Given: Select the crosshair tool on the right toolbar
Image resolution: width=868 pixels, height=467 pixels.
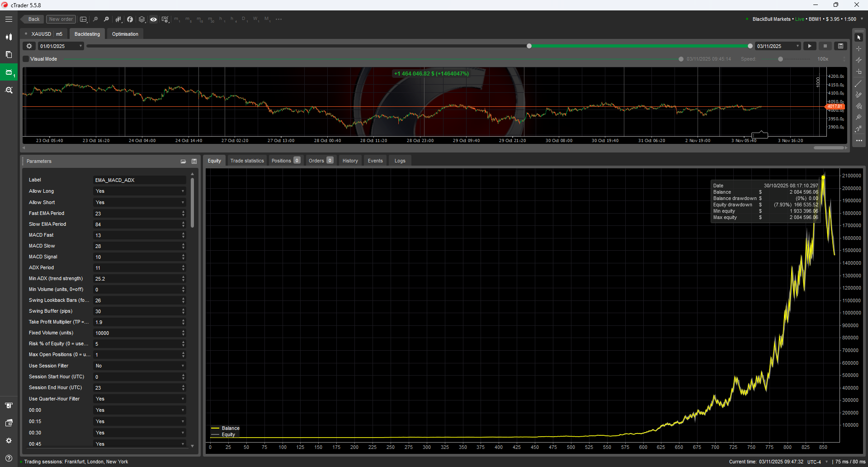Looking at the screenshot, I should click(859, 48).
